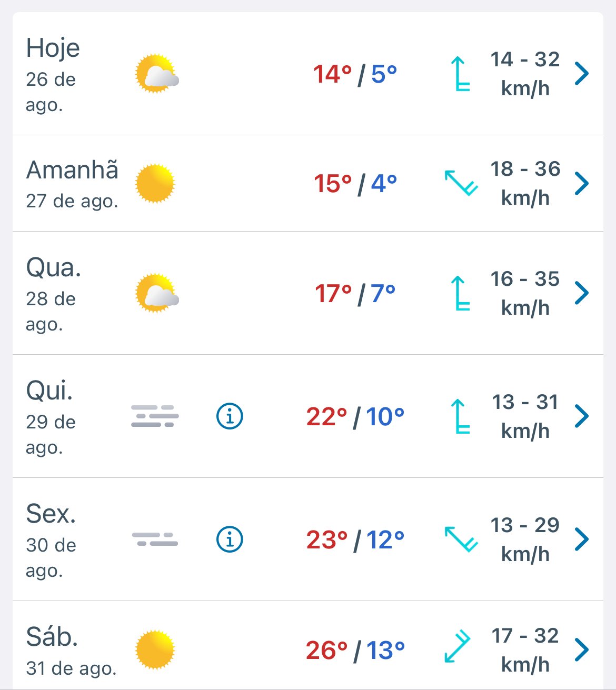Image resolution: width=616 pixels, height=690 pixels.
Task: Expand Sáb. 31 de ago. chevron
Action: (x=581, y=649)
